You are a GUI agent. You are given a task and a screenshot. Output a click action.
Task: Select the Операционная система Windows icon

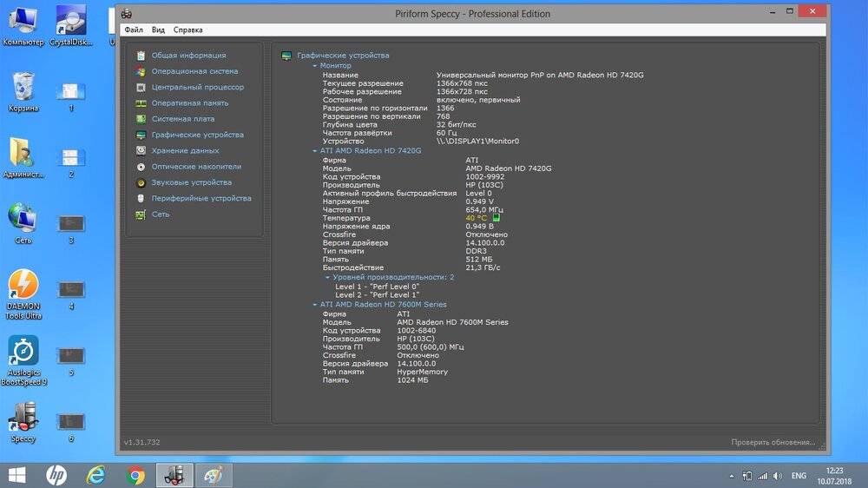[x=141, y=71]
